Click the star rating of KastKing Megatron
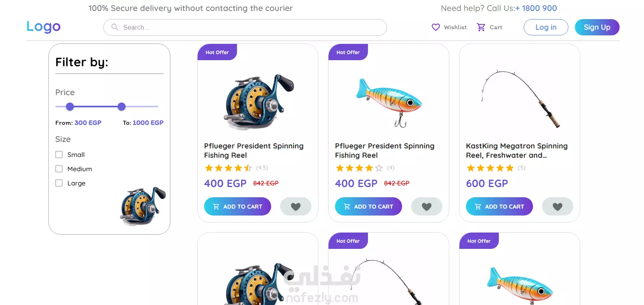This screenshot has height=305, width=644. click(x=490, y=168)
